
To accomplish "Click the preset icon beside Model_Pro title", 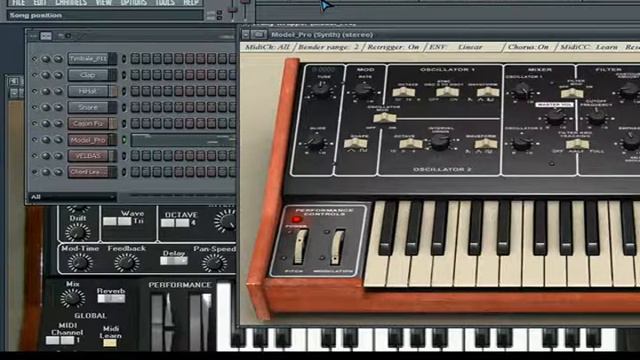I will click(259, 35).
